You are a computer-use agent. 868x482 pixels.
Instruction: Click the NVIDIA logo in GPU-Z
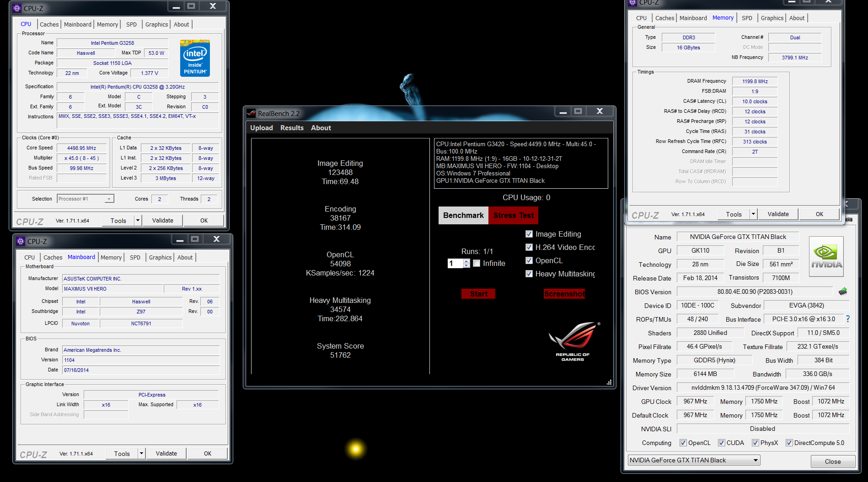[826, 256]
